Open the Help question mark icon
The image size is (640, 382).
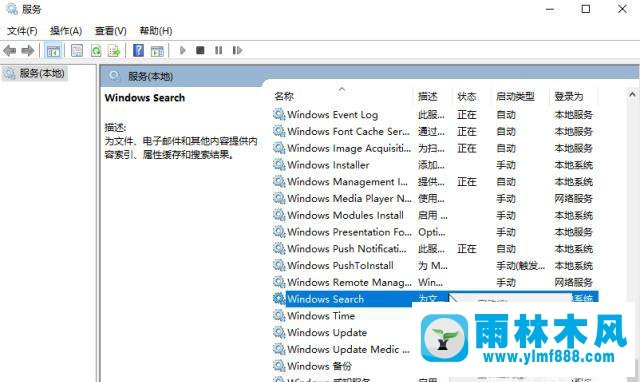pyautogui.click(x=138, y=50)
